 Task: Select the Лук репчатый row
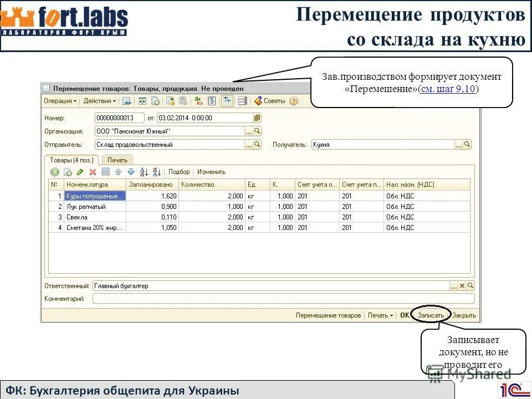(259, 207)
